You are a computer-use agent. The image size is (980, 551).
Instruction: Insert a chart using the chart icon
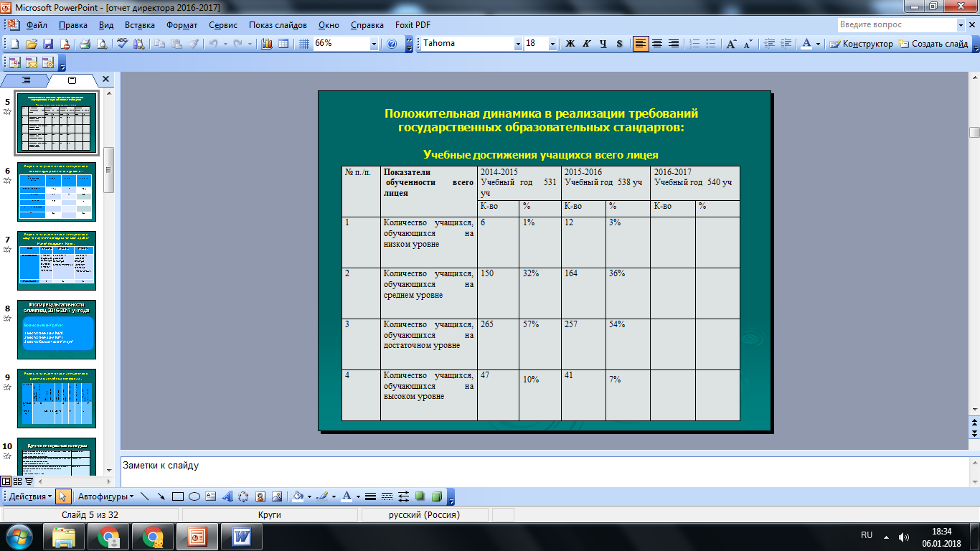pos(268,44)
